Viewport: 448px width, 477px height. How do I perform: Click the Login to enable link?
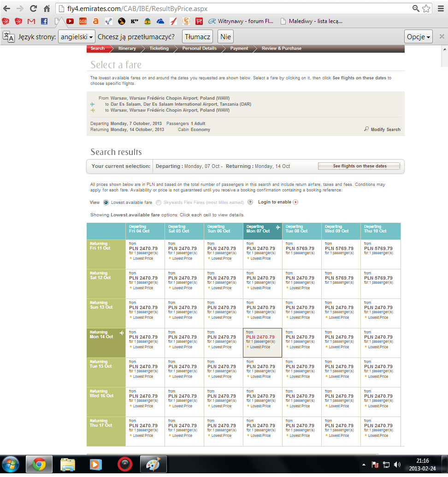pos(274,202)
